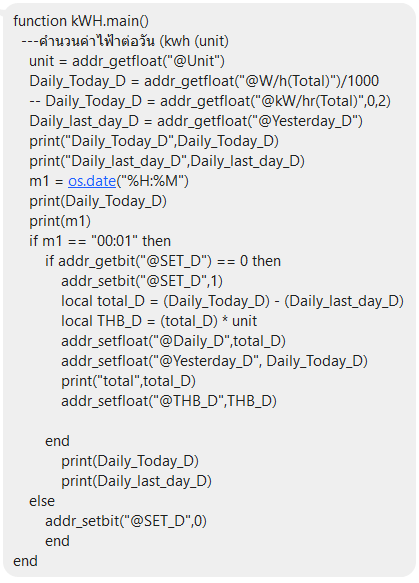Click the unit = addr_getfloat("@Unit") line

pyautogui.click(x=127, y=61)
